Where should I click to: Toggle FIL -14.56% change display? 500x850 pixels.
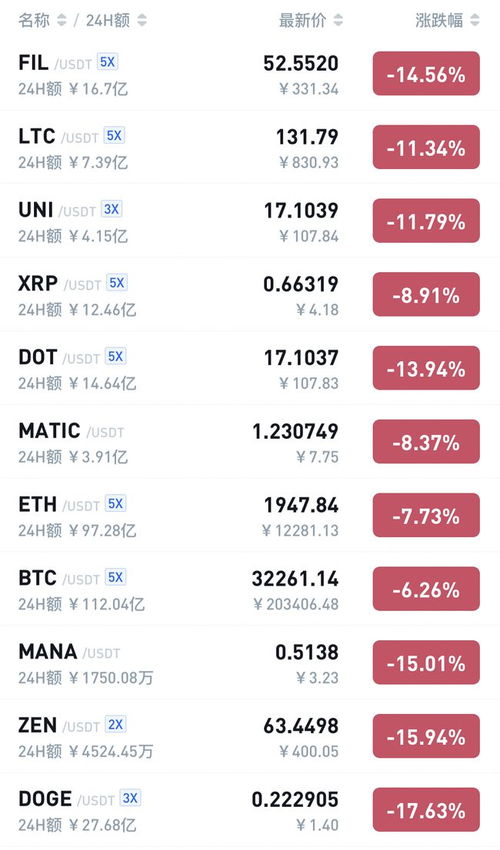tap(426, 74)
